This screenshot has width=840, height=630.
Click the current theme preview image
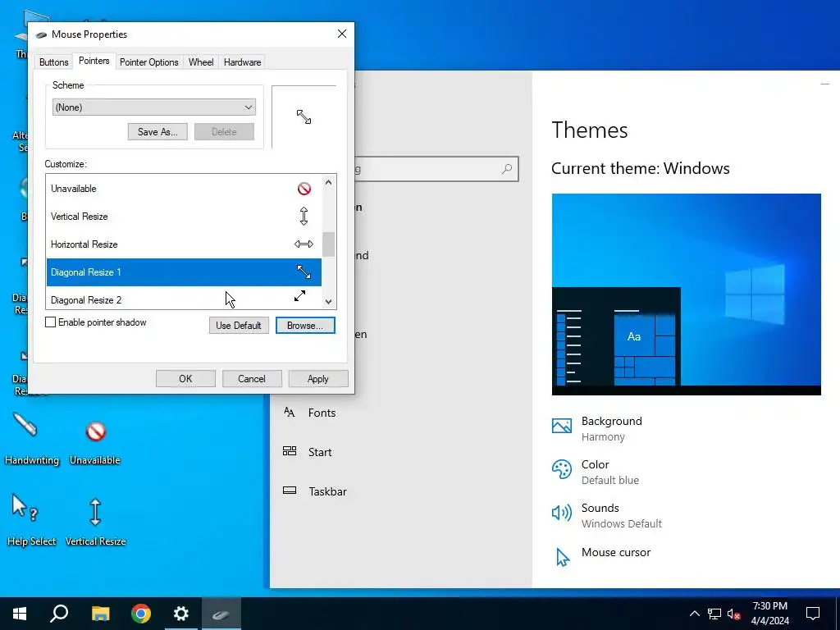(687, 294)
